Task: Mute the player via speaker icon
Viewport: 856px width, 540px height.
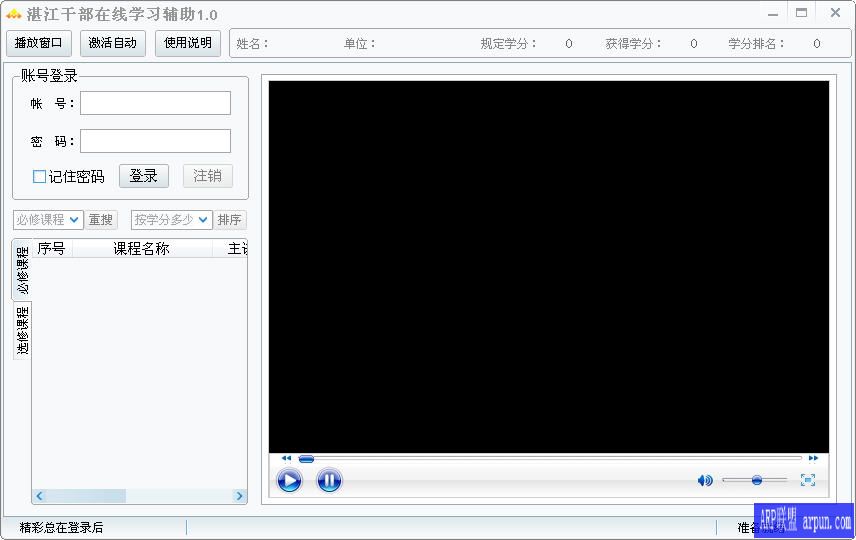Action: (x=705, y=481)
